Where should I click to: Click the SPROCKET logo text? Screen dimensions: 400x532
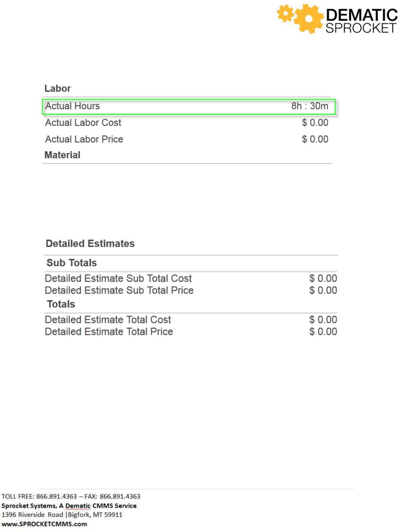click(x=361, y=28)
